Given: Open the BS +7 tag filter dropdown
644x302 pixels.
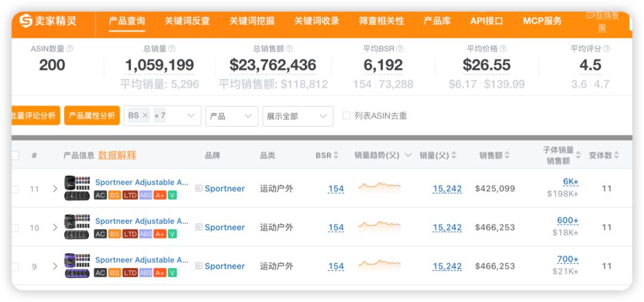Looking at the screenshot, I should 163,116.
